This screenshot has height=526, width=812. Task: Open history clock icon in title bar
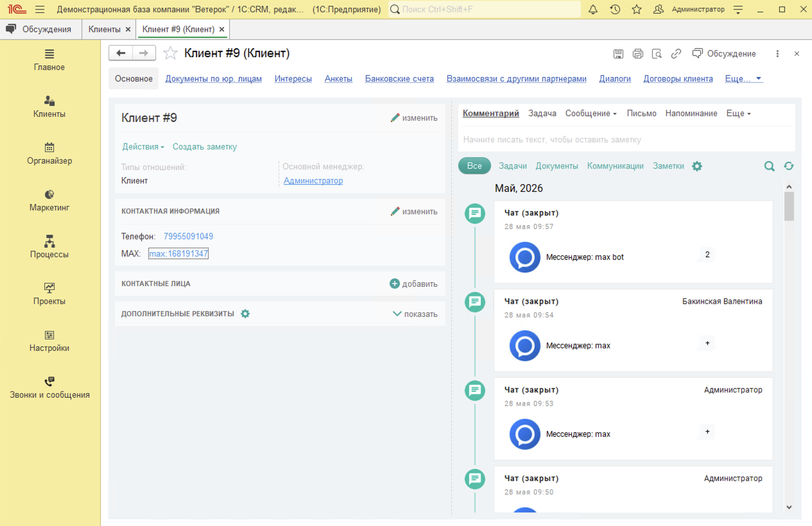[x=615, y=10]
